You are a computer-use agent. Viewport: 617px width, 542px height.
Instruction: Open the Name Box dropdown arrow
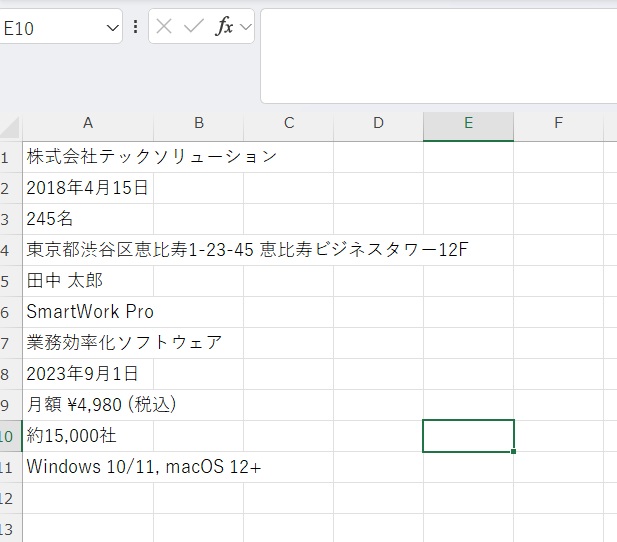point(112,28)
